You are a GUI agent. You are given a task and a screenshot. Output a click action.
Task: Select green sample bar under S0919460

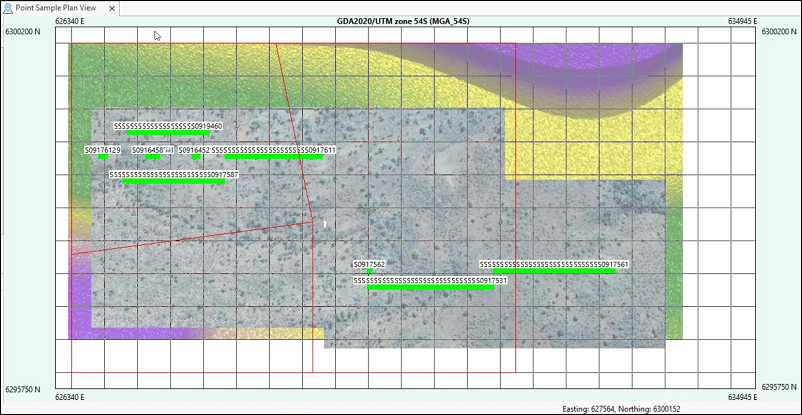pos(168,133)
